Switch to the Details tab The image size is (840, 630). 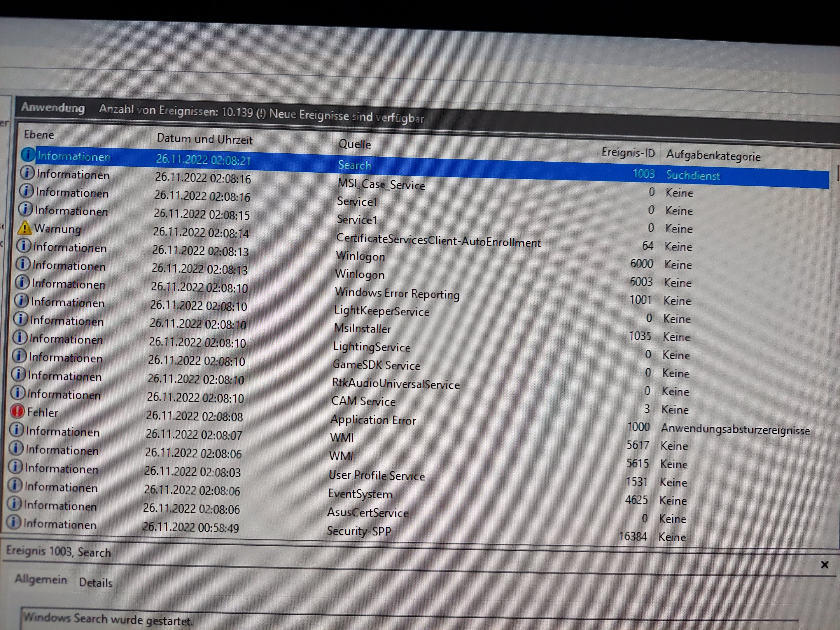(96, 583)
